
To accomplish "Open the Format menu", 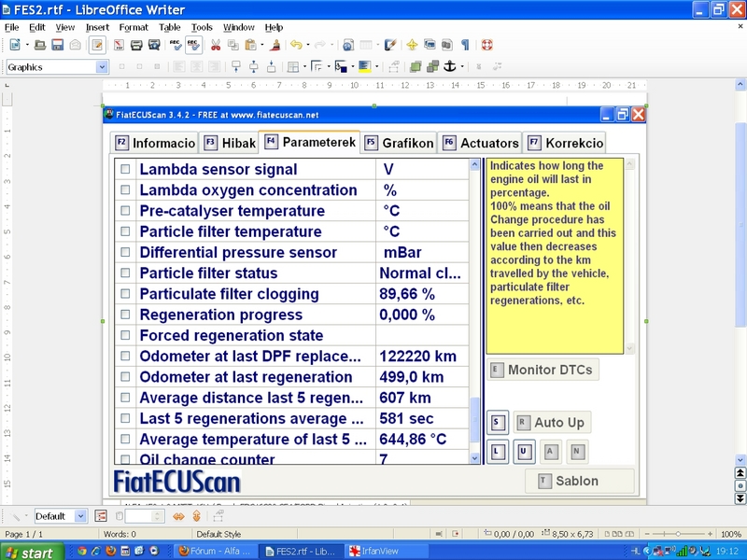I will coord(134,27).
